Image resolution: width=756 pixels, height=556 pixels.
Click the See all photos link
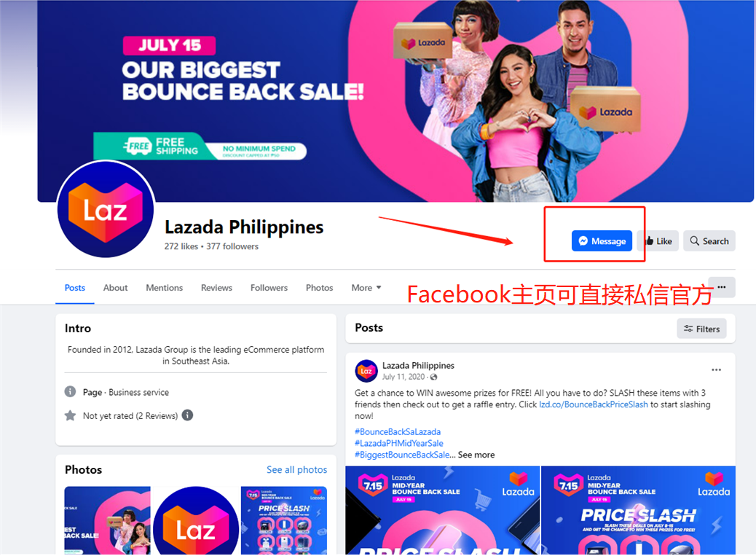point(297,470)
